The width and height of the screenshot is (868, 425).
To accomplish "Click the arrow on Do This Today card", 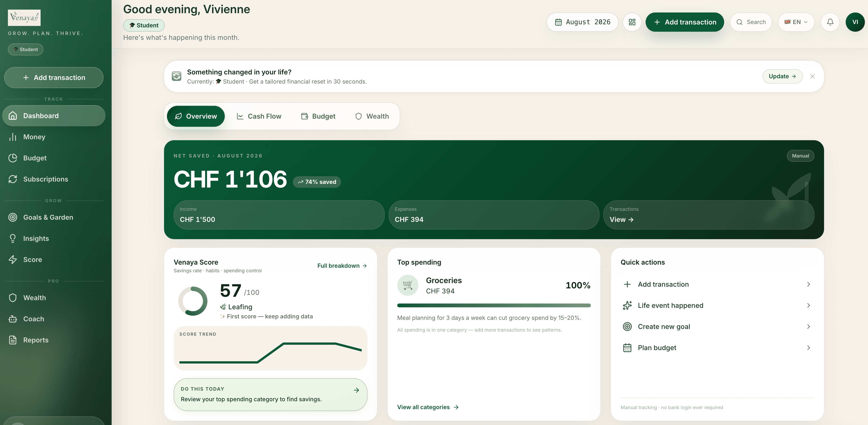I will pyautogui.click(x=356, y=390).
